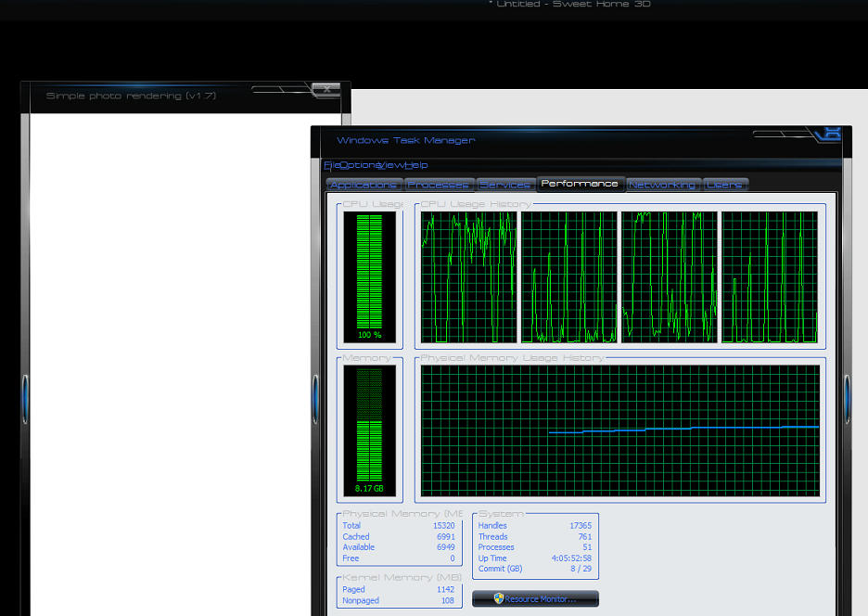Click the Free memory value 0

pos(453,558)
